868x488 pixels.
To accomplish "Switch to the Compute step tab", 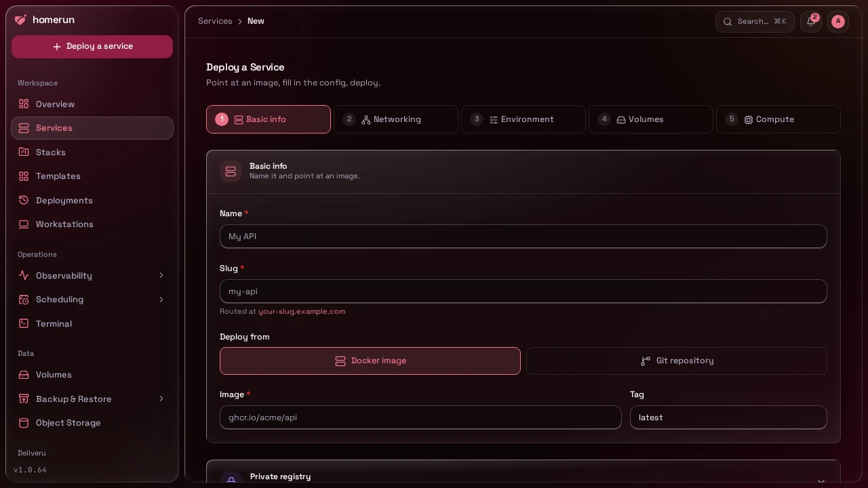I will (778, 119).
